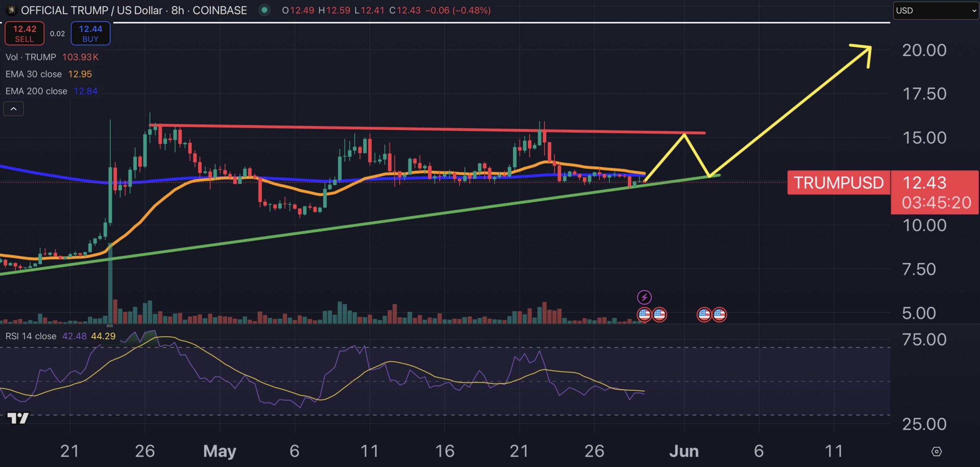Select the EMA 200 close indicator label
The height and width of the screenshot is (467, 980).
[36, 91]
